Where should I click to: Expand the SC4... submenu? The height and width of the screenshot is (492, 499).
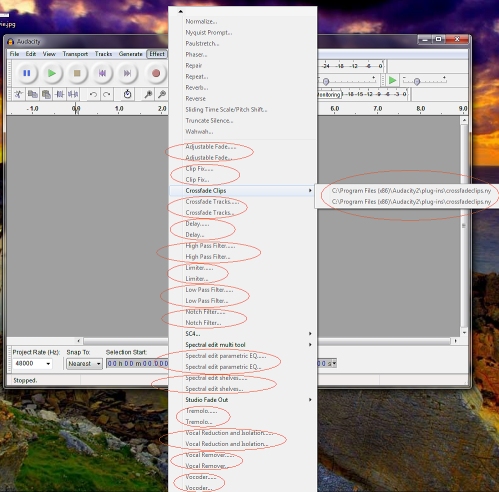(243, 334)
